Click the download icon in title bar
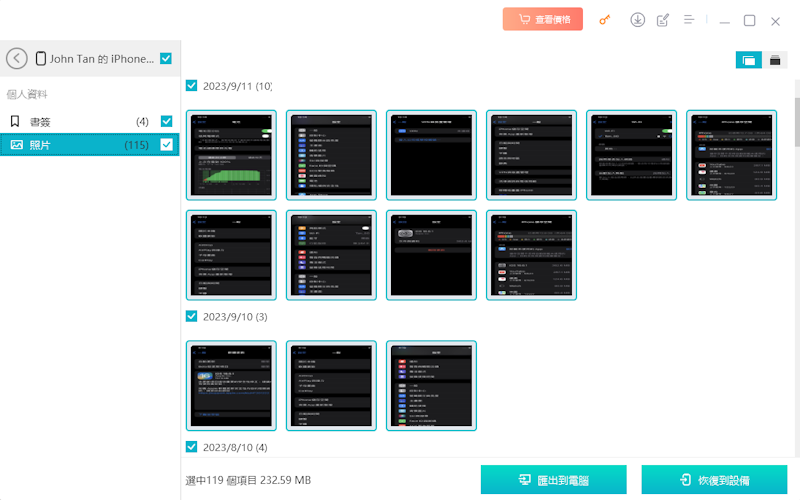 pos(637,20)
